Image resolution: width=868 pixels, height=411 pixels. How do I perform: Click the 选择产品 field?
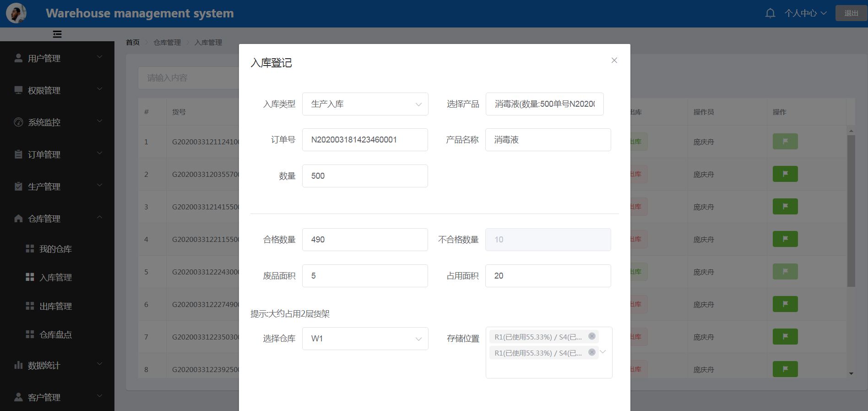(x=545, y=104)
